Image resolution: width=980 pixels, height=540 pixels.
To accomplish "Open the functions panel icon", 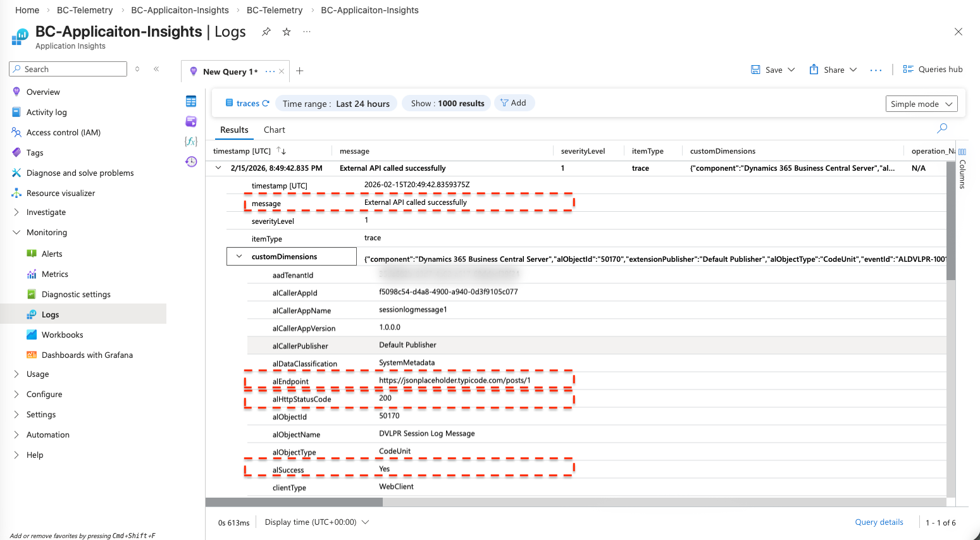I will click(x=191, y=141).
